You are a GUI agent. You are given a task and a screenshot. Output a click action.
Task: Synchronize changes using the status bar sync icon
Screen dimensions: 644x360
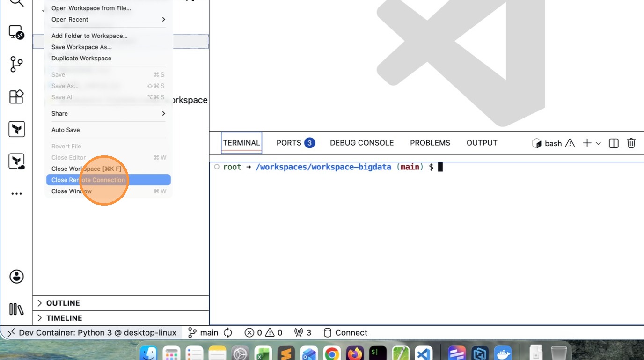click(228, 333)
